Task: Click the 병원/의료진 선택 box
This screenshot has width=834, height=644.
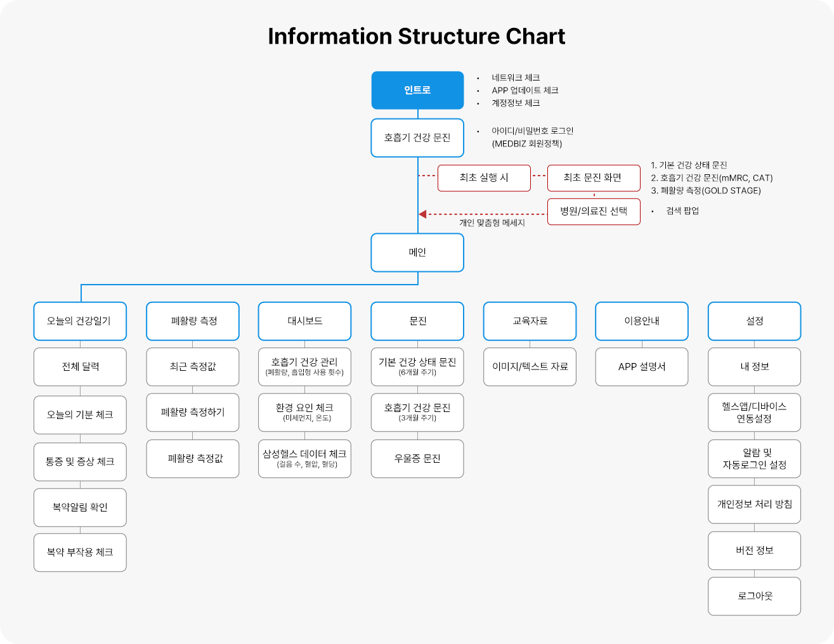Action: [x=593, y=211]
